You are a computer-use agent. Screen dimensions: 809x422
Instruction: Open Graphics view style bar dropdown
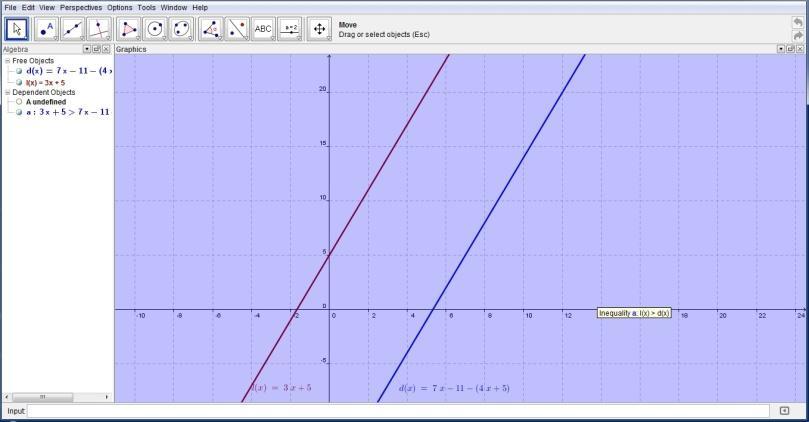(x=781, y=49)
